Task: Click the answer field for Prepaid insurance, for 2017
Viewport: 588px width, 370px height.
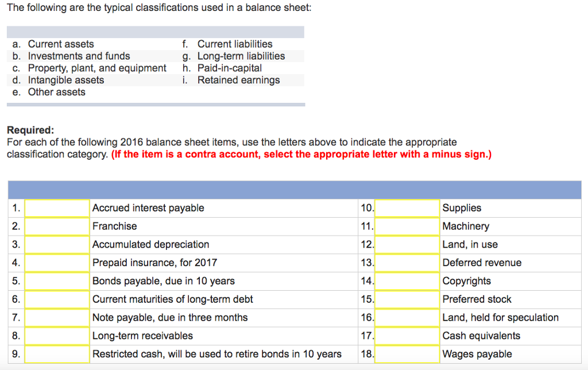Action: pyautogui.click(x=56, y=263)
